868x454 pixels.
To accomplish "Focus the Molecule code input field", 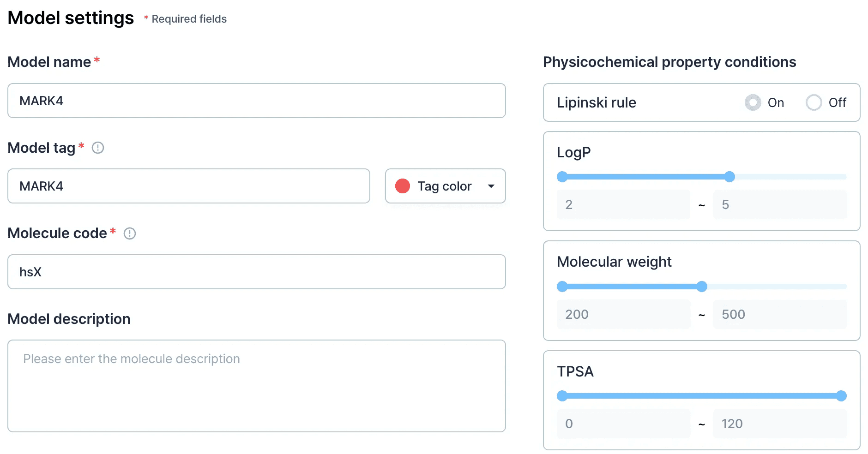I will [x=257, y=272].
